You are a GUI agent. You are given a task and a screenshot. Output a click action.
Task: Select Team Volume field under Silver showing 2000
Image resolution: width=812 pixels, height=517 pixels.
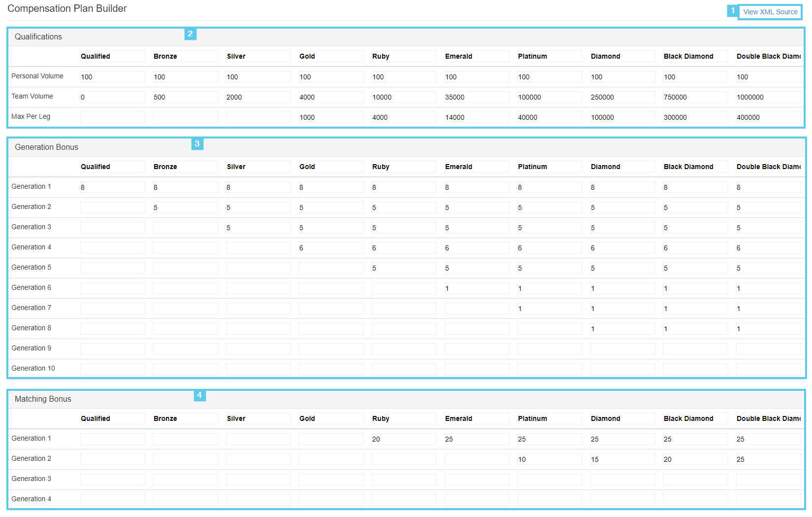point(259,97)
